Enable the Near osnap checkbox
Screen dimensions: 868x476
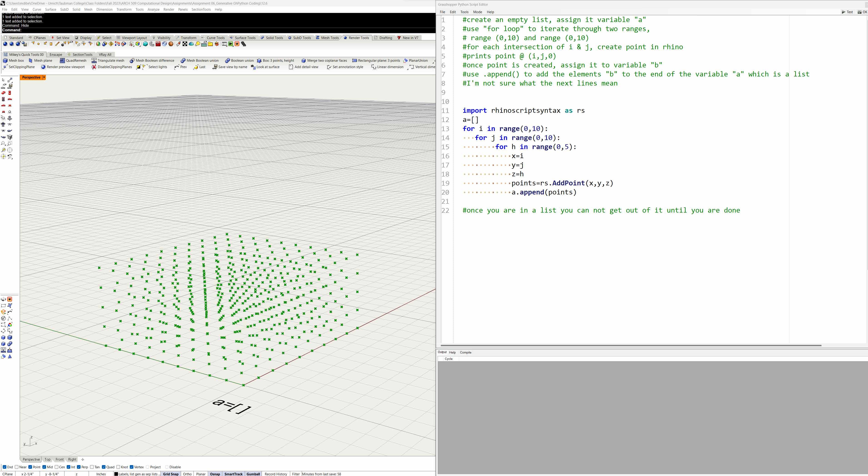pyautogui.click(x=17, y=467)
